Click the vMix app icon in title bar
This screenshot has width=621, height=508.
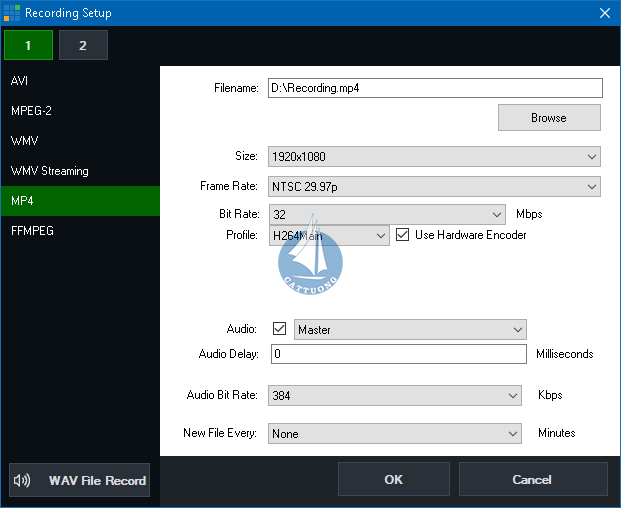[x=12, y=13]
